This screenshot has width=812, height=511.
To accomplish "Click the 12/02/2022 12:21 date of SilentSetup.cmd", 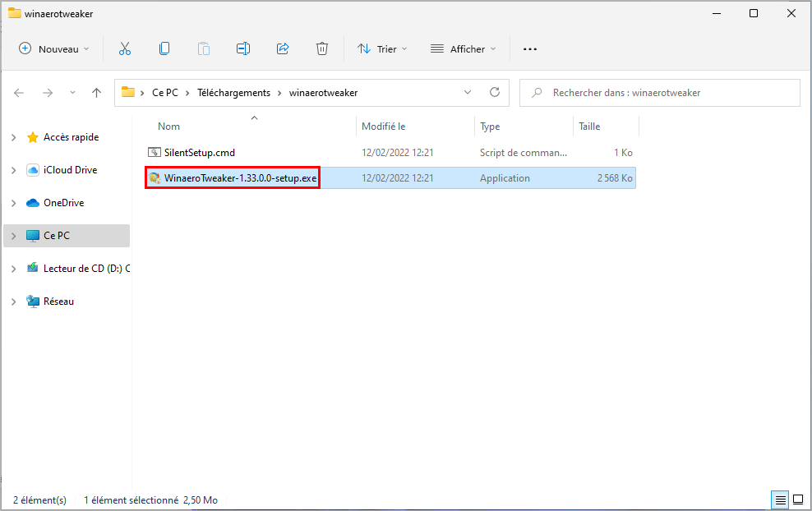I will tap(397, 153).
